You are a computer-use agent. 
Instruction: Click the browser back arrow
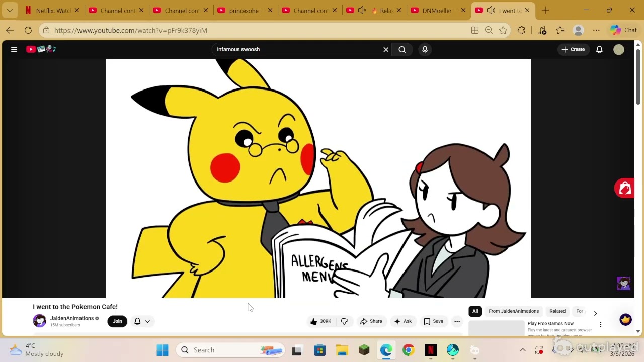click(x=10, y=30)
